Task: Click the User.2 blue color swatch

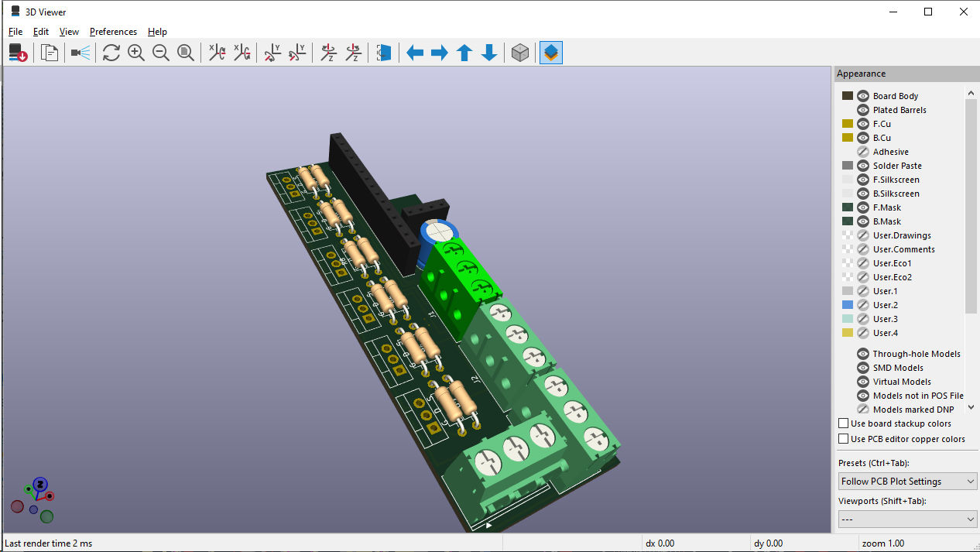Action: point(847,305)
